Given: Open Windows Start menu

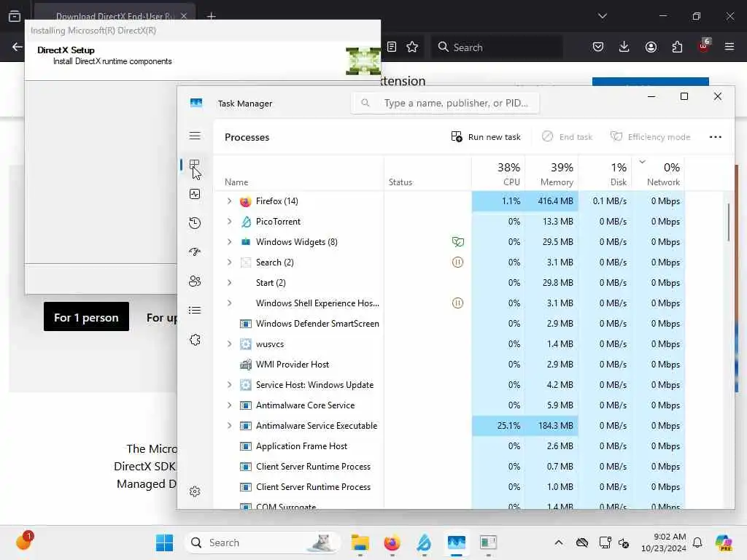Looking at the screenshot, I should coord(164,542).
